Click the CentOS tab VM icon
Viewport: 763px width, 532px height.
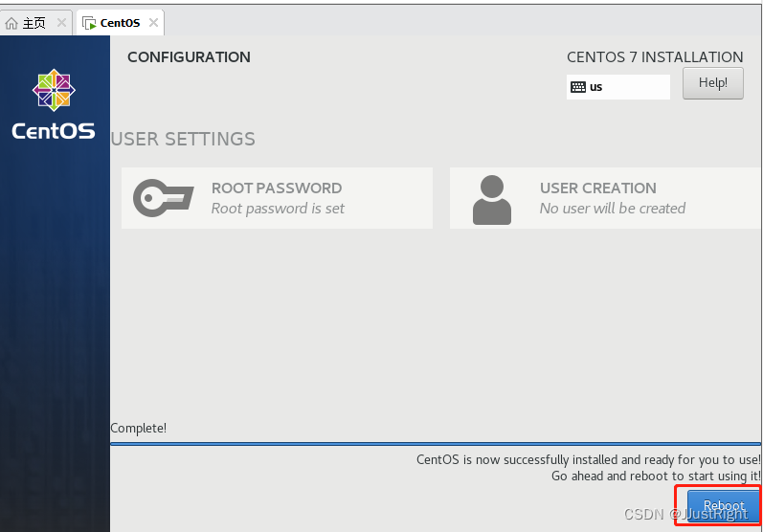click(x=89, y=23)
